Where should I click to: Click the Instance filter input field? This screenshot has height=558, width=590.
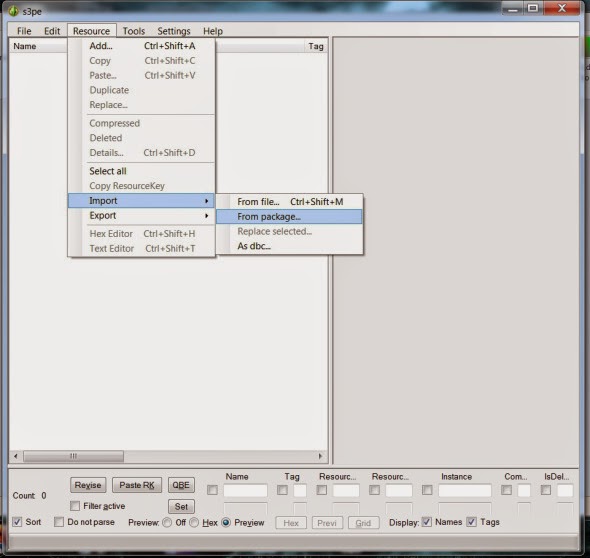coord(465,490)
